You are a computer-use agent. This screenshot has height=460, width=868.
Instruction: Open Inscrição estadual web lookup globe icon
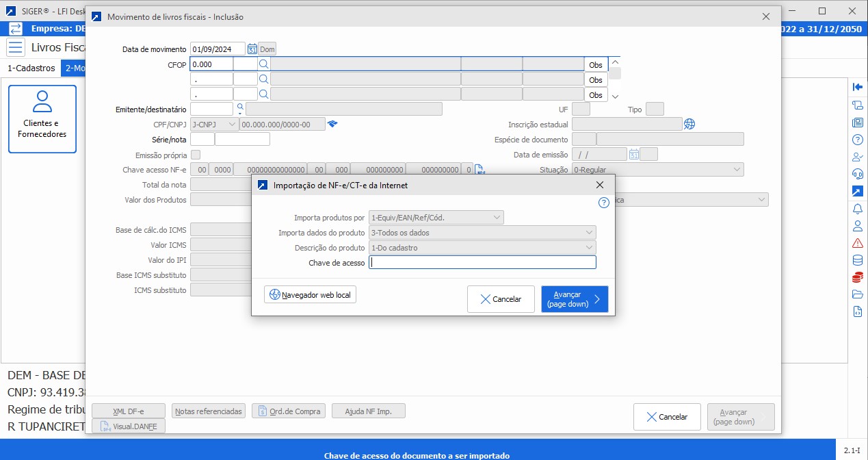689,124
